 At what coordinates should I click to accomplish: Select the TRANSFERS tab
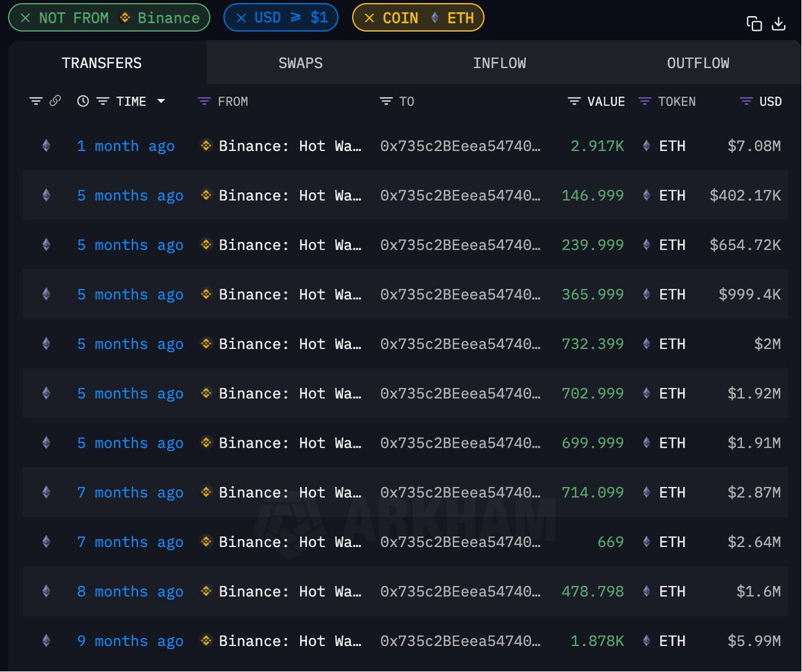pos(102,63)
